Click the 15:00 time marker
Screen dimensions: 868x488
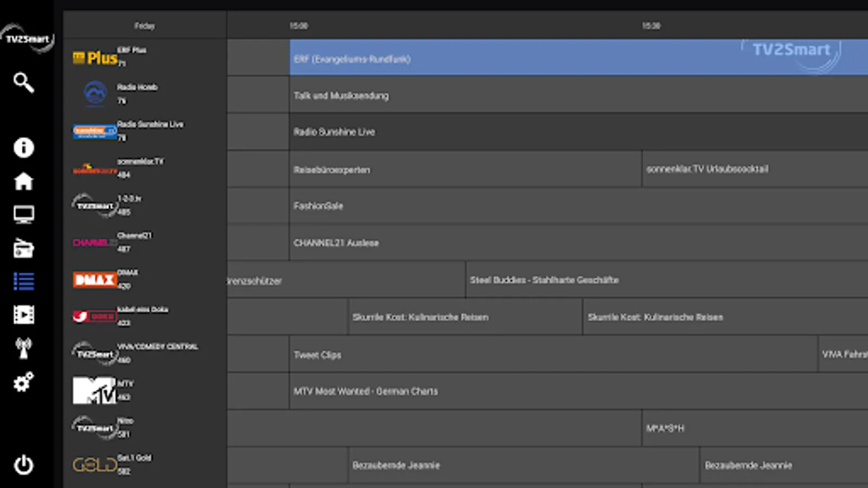(x=298, y=25)
